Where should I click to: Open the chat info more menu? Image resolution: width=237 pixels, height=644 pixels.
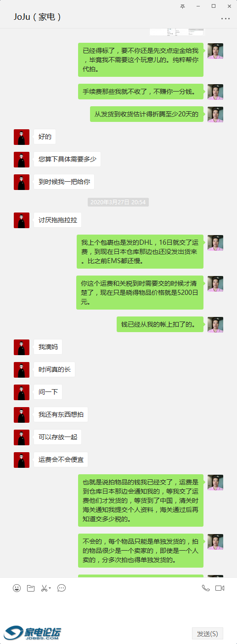pyautogui.click(x=225, y=18)
